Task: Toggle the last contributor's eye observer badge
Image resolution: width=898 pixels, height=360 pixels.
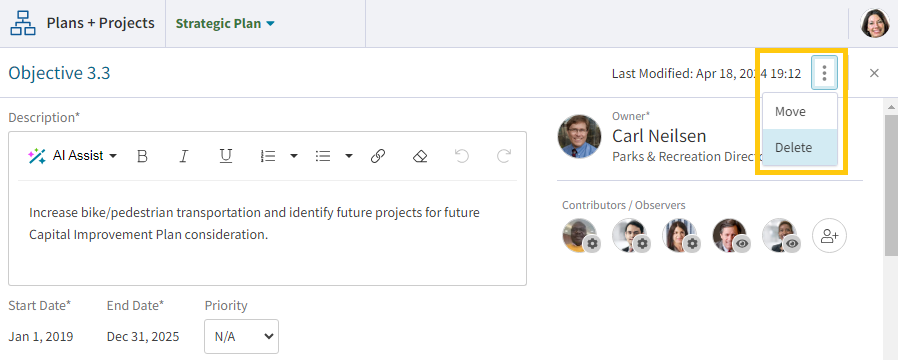Action: [x=792, y=244]
